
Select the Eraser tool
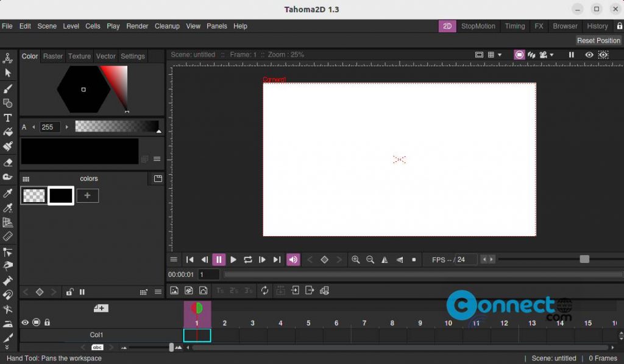8,163
